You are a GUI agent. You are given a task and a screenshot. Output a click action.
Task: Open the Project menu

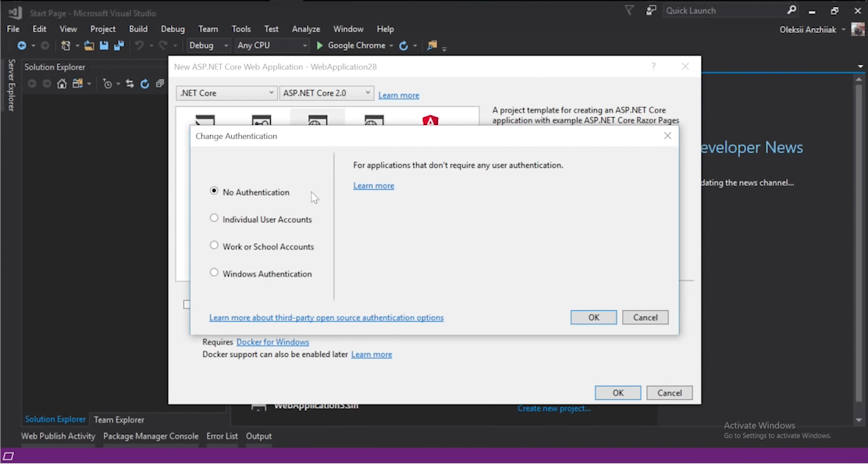point(103,29)
